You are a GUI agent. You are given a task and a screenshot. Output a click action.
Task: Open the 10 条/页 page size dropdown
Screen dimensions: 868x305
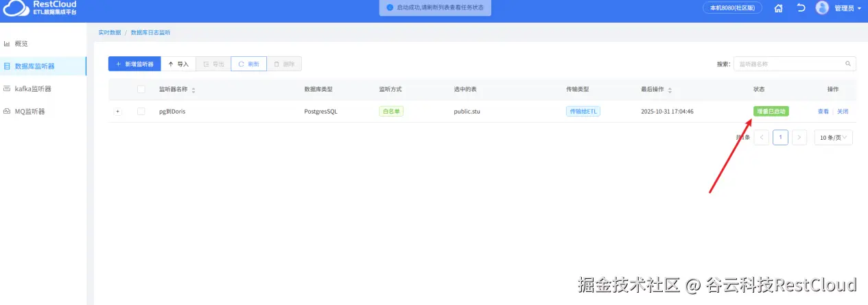(834, 138)
